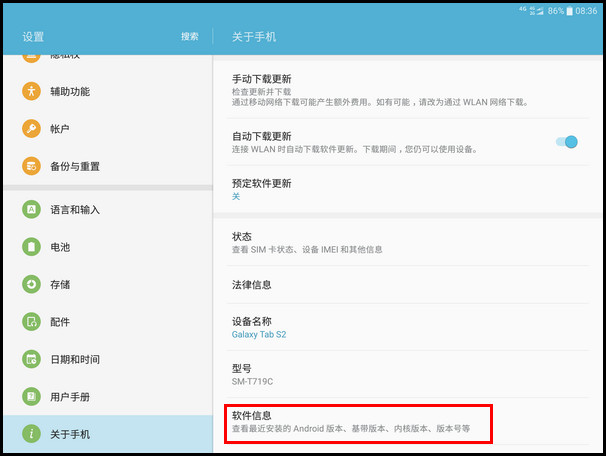Tap the 辅助功能 accessibility icon

pos(31,91)
